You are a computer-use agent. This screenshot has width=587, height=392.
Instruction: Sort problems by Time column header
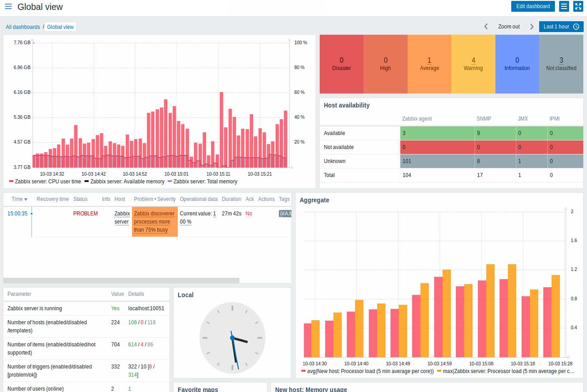(x=19, y=199)
